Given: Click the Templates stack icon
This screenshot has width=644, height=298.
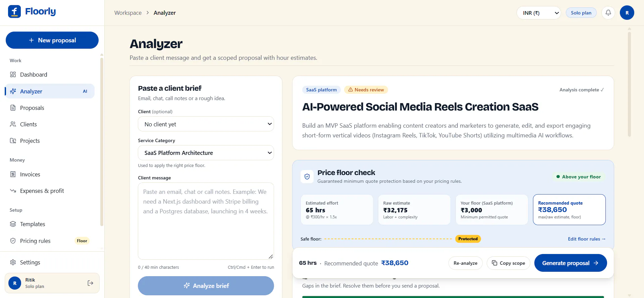Looking at the screenshot, I should (x=13, y=224).
